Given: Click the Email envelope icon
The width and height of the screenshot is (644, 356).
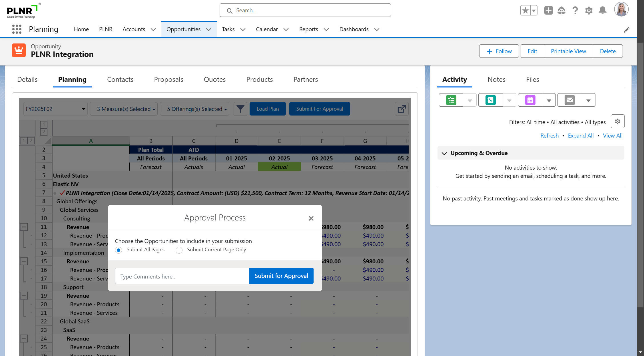Looking at the screenshot, I should point(569,100).
